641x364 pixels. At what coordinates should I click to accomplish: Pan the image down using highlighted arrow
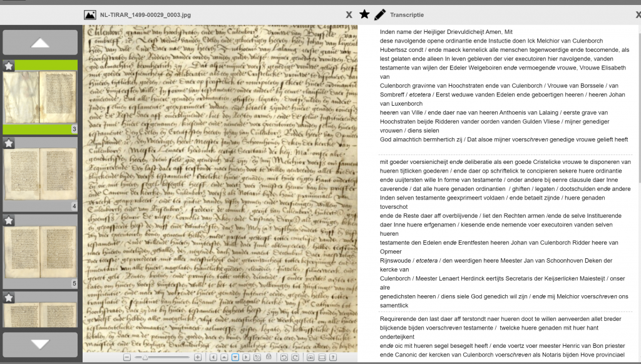[235, 357]
